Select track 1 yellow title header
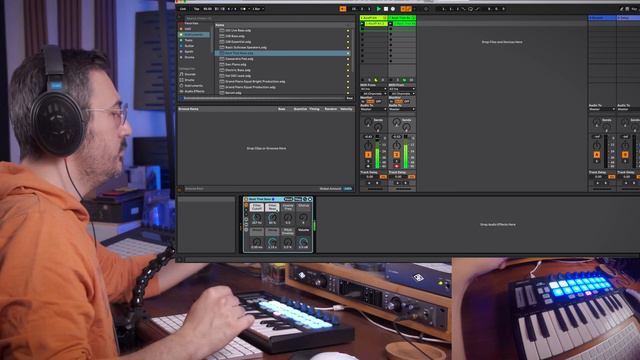This screenshot has width=640, height=360. [373, 18]
